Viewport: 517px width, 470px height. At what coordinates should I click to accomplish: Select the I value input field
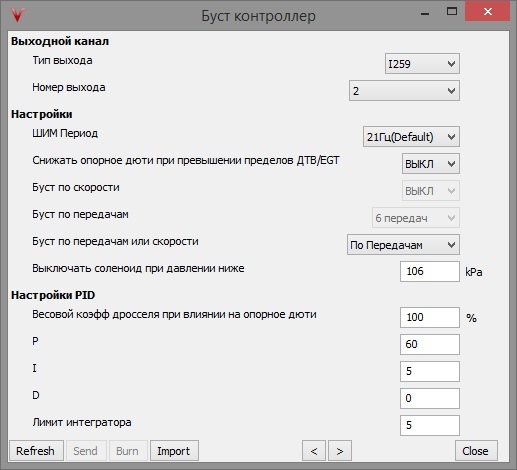click(x=430, y=371)
